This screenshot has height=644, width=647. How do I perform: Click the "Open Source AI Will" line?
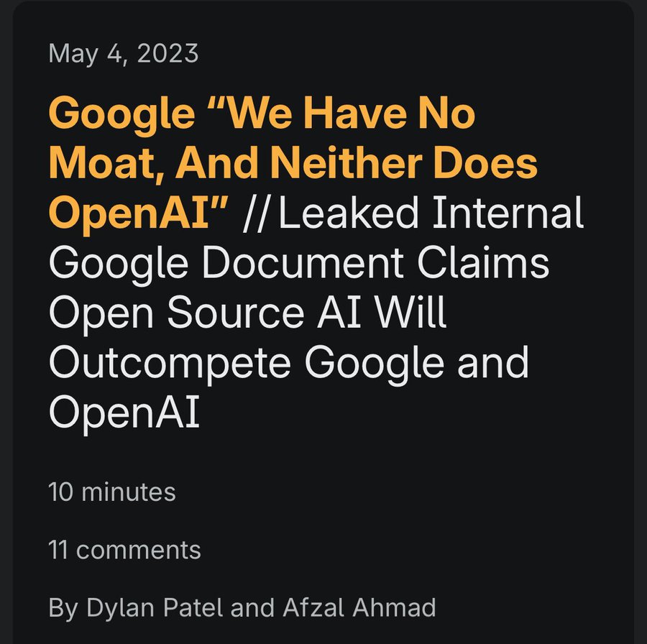(247, 312)
